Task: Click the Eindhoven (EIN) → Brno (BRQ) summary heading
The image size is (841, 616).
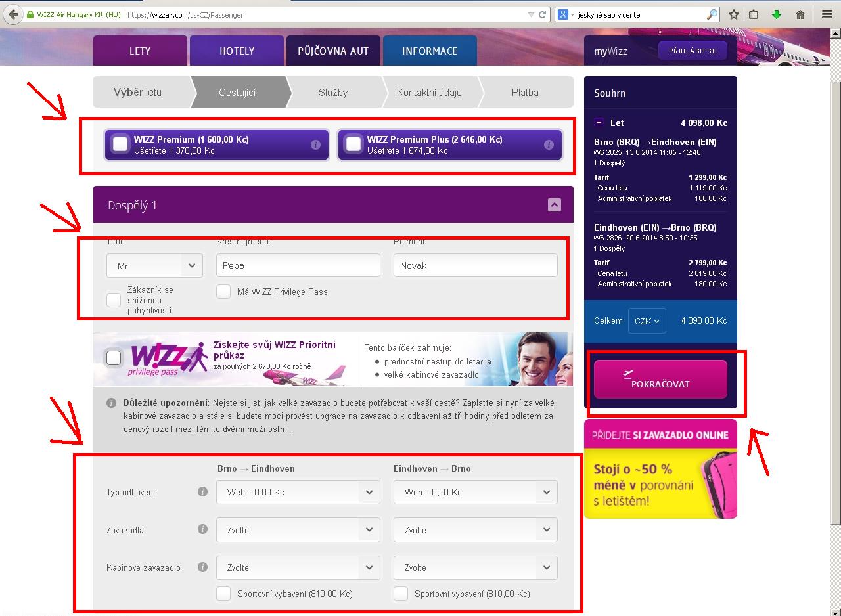Action: pos(655,227)
